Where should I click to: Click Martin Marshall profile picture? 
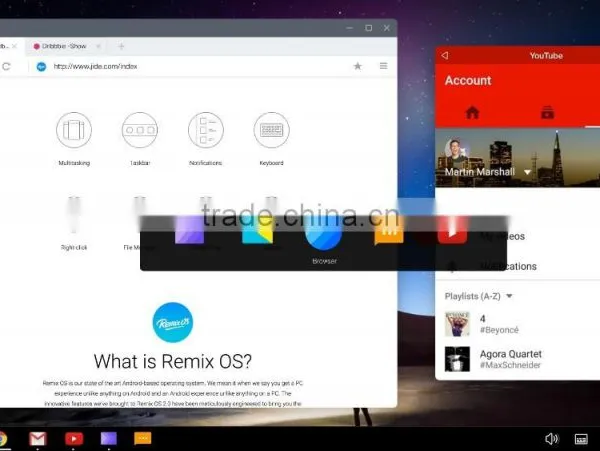pyautogui.click(x=455, y=151)
